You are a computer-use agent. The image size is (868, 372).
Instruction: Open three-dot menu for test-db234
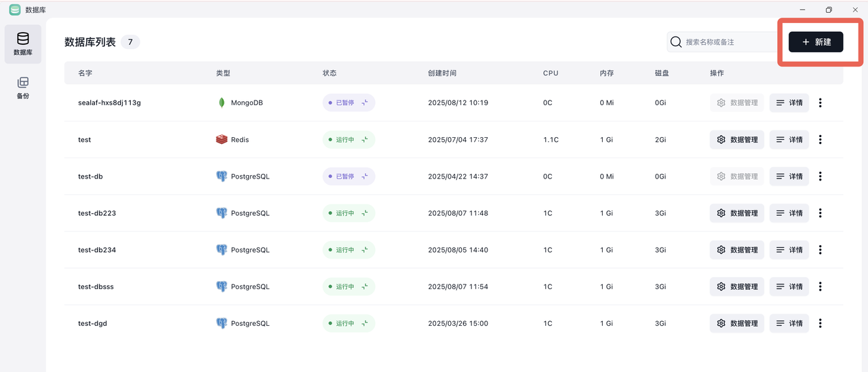pyautogui.click(x=821, y=250)
